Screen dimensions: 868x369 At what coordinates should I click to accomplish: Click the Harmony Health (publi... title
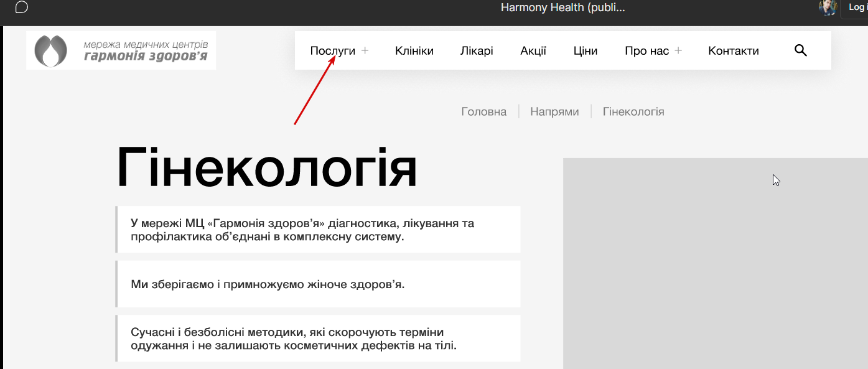tap(563, 7)
